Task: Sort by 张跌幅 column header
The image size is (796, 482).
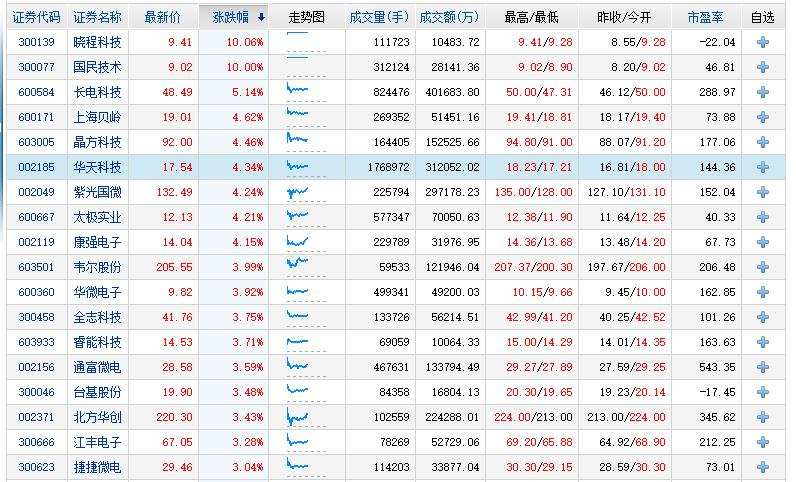Action: (x=233, y=17)
